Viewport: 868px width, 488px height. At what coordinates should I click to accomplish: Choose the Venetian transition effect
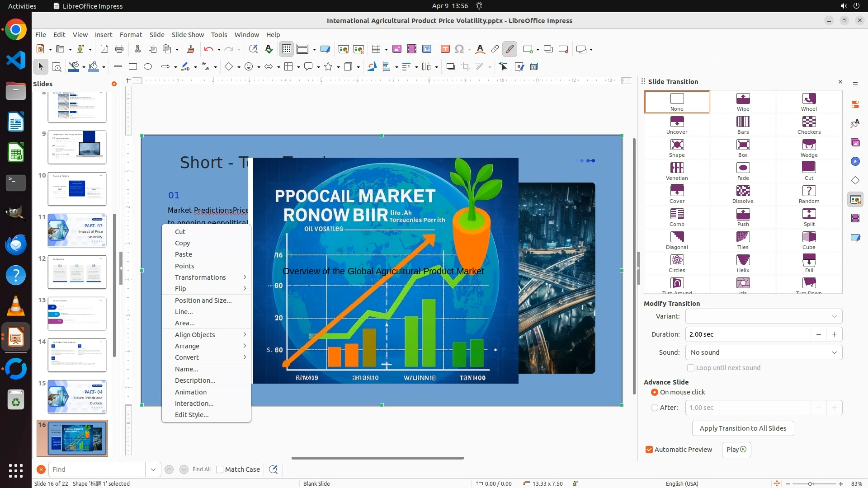677,170
